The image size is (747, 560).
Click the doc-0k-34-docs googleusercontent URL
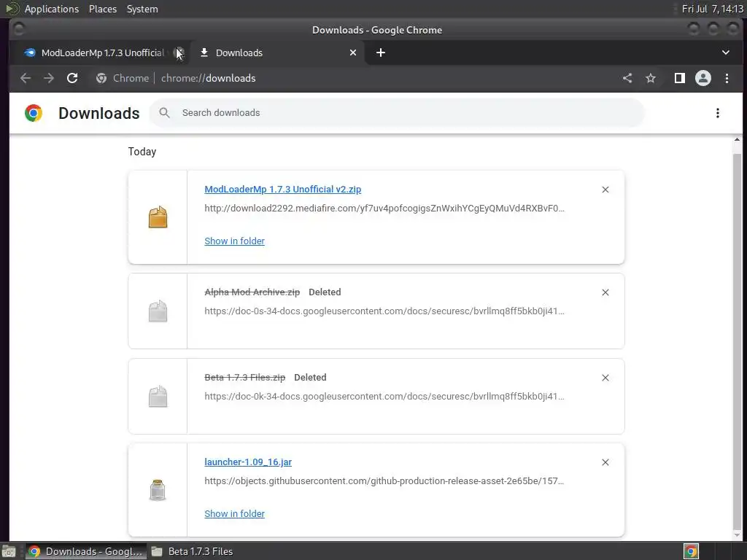point(384,396)
